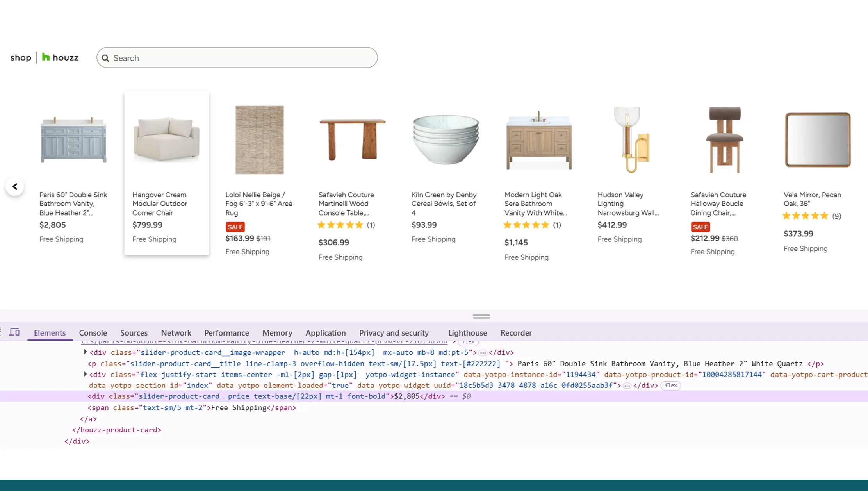This screenshot has width=868, height=491.
Task: Expand the slider-product-card__image-wrapper div node
Action: [85, 352]
